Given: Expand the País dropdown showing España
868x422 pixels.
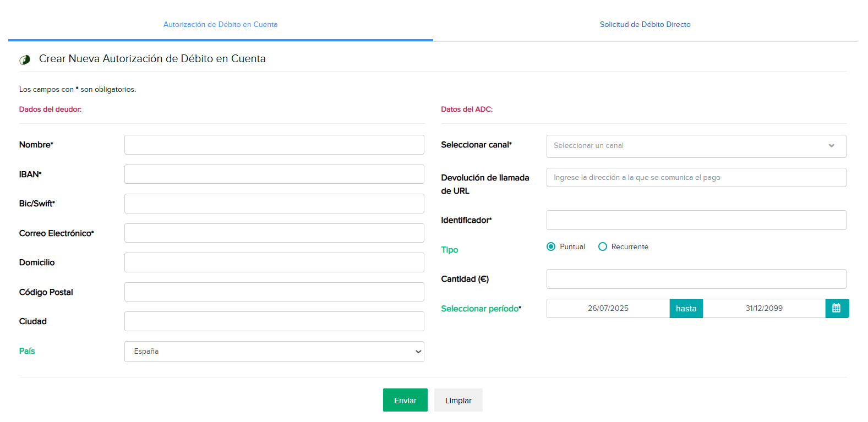Looking at the screenshot, I should point(274,352).
